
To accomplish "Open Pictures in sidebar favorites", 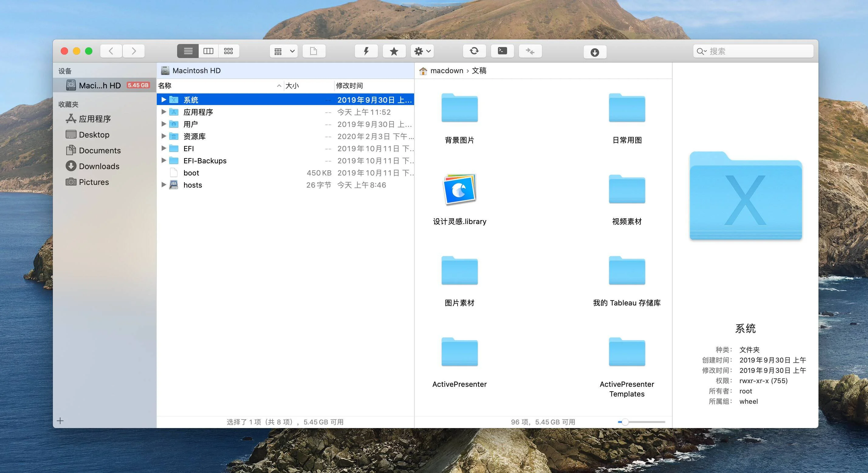I will [87, 182].
